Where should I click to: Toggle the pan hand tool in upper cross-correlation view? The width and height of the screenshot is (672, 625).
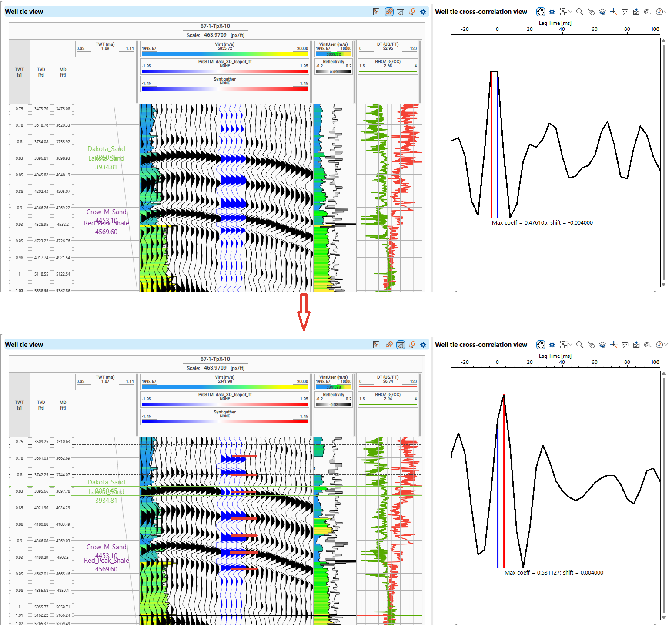(540, 12)
